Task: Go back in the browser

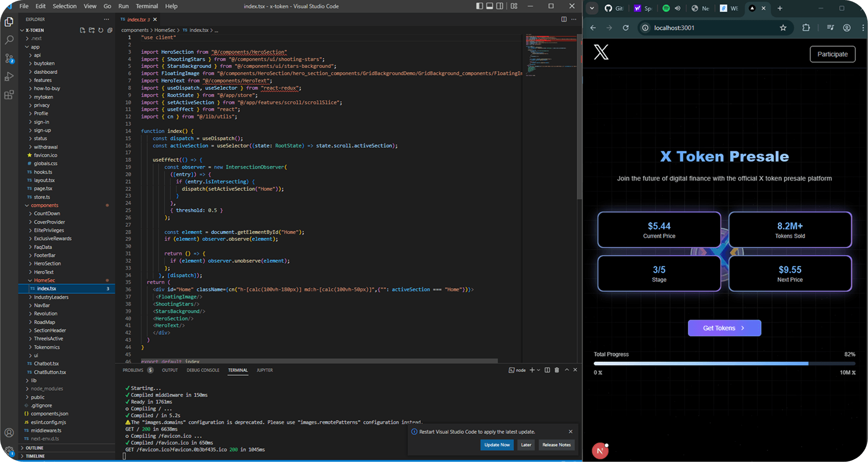Action: point(593,28)
